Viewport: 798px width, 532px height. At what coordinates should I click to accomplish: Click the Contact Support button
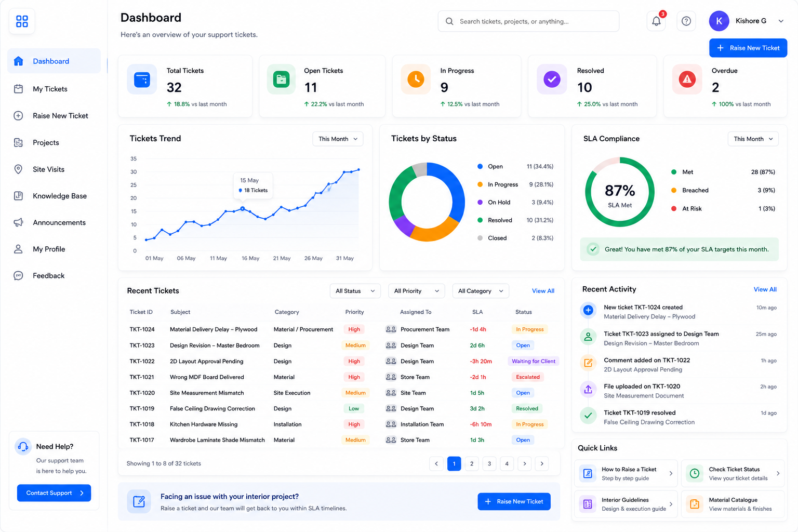click(54, 493)
